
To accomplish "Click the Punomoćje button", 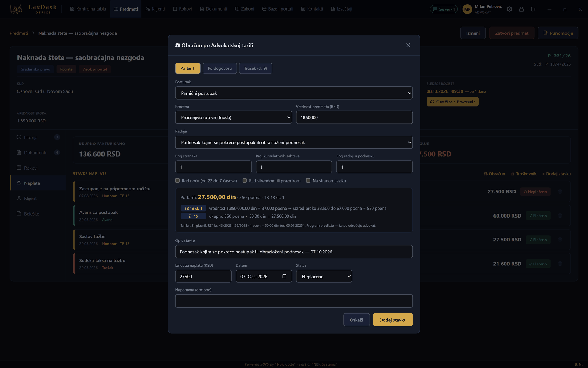I will [x=558, y=33].
